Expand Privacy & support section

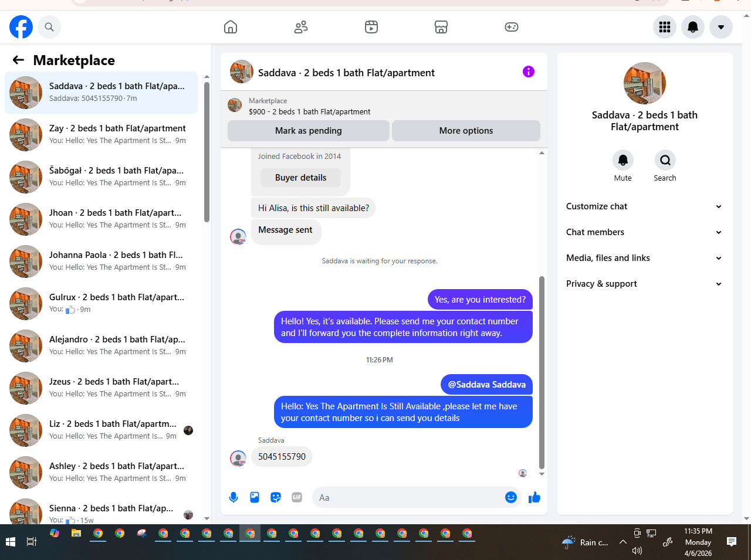(645, 284)
